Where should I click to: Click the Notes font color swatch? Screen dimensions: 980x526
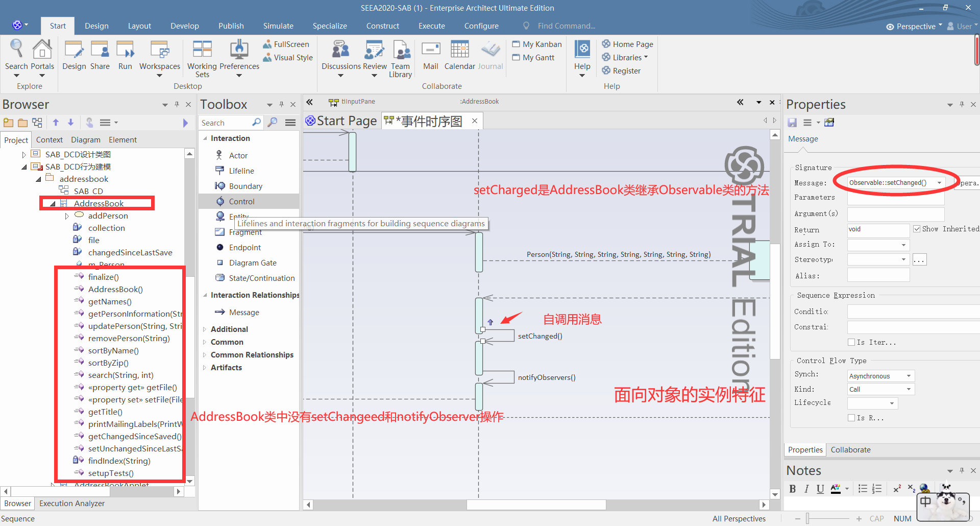pyautogui.click(x=836, y=489)
